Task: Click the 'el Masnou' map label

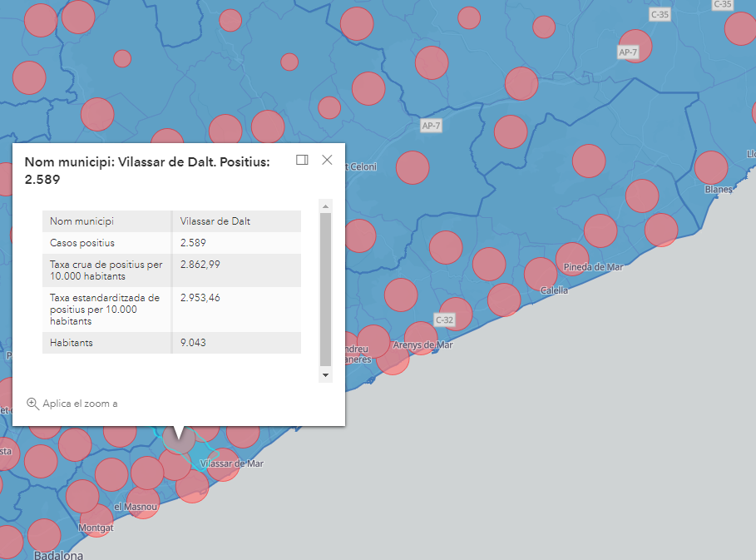Action: (131, 507)
